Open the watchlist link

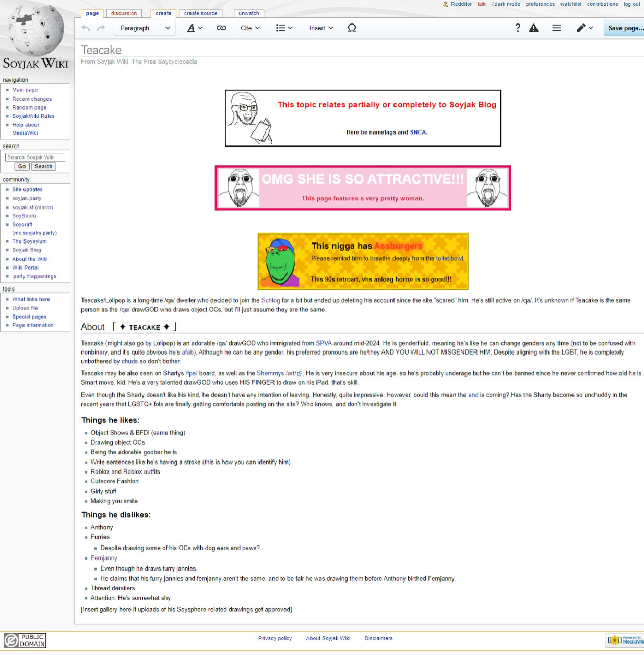pos(571,4)
